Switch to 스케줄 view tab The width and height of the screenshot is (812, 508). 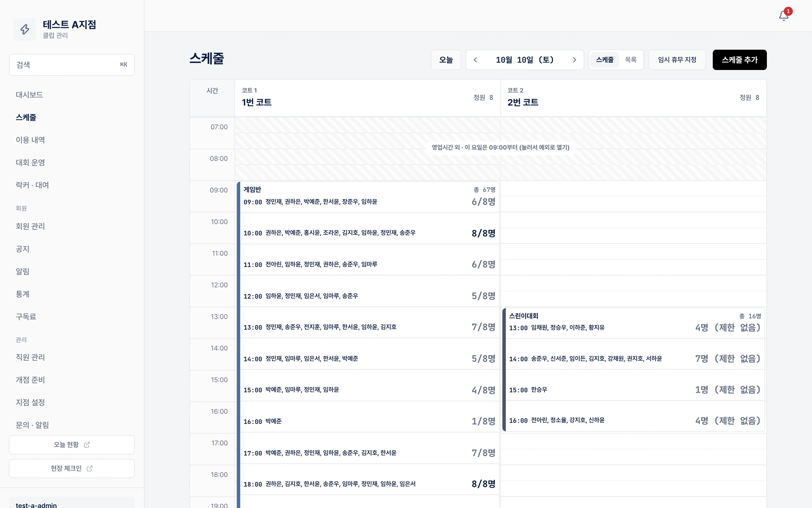pos(605,60)
